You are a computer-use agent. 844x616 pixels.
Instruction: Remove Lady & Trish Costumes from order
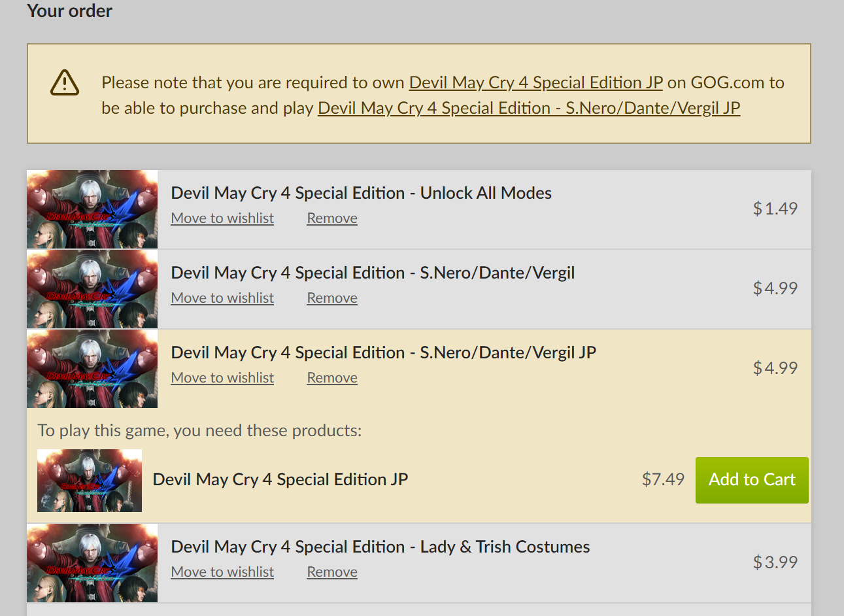tap(332, 572)
